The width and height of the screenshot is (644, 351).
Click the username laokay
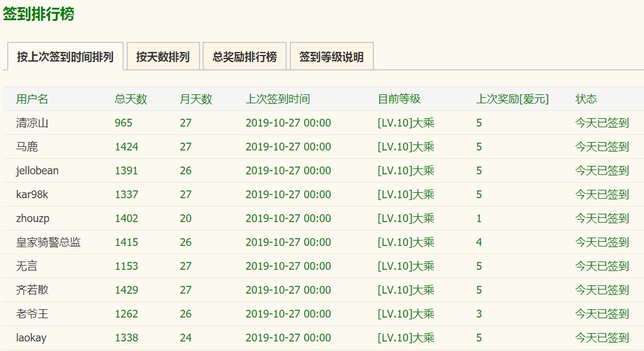[31, 338]
